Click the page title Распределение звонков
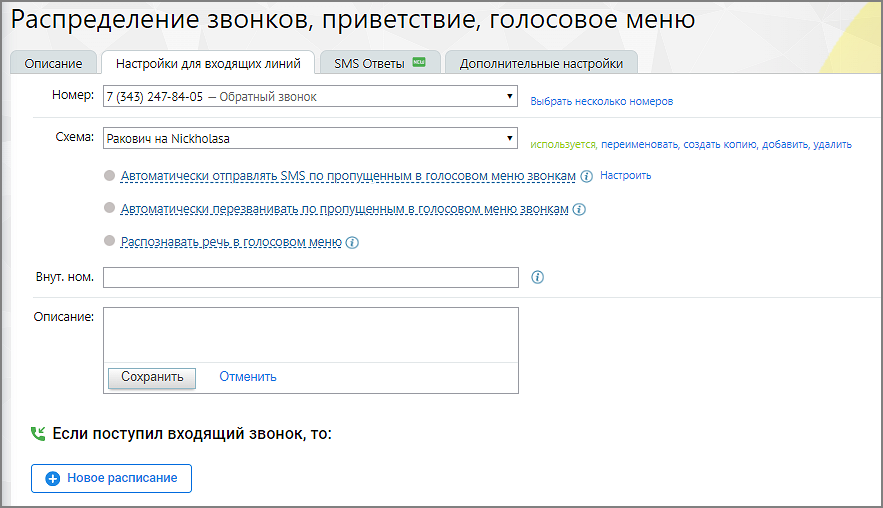The width and height of the screenshot is (883, 508). (x=353, y=20)
